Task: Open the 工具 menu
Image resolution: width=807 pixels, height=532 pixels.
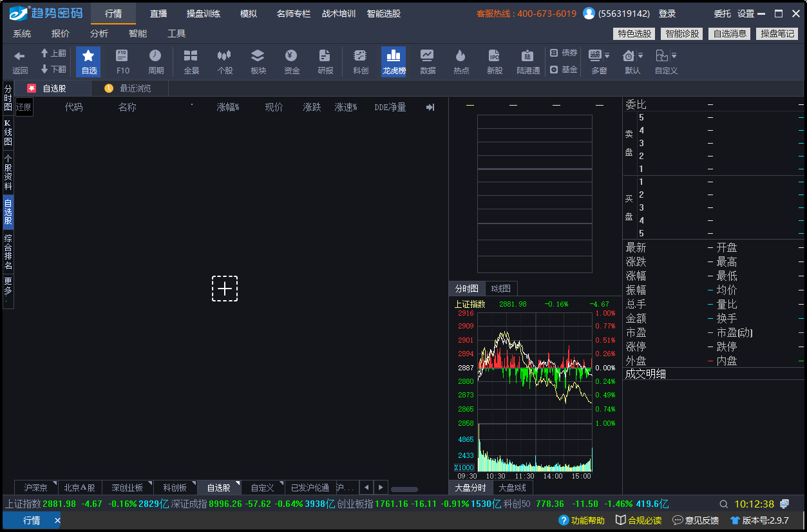Action: (x=176, y=33)
